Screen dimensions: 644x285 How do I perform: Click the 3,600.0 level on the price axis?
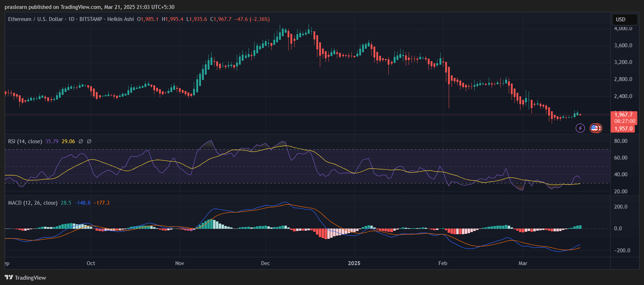pos(623,45)
